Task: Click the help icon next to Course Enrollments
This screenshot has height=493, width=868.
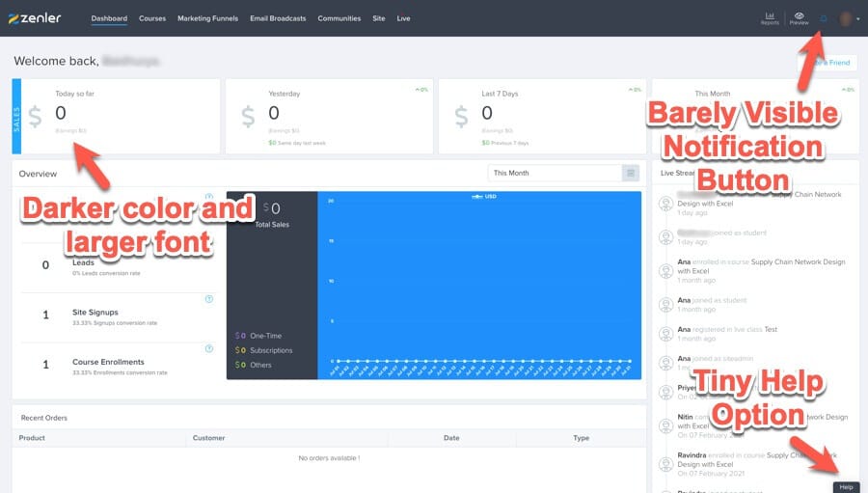Action: (x=209, y=348)
